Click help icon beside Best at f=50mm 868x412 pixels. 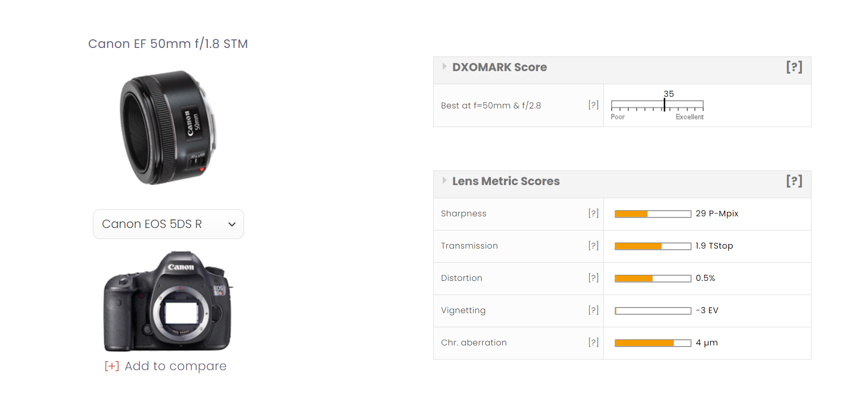[x=593, y=105]
